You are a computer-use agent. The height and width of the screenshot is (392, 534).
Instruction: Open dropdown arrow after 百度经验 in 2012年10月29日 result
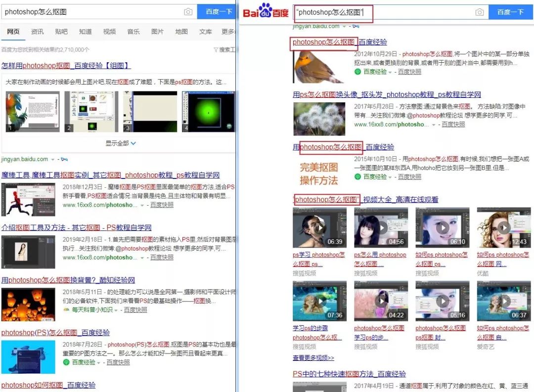(390, 72)
